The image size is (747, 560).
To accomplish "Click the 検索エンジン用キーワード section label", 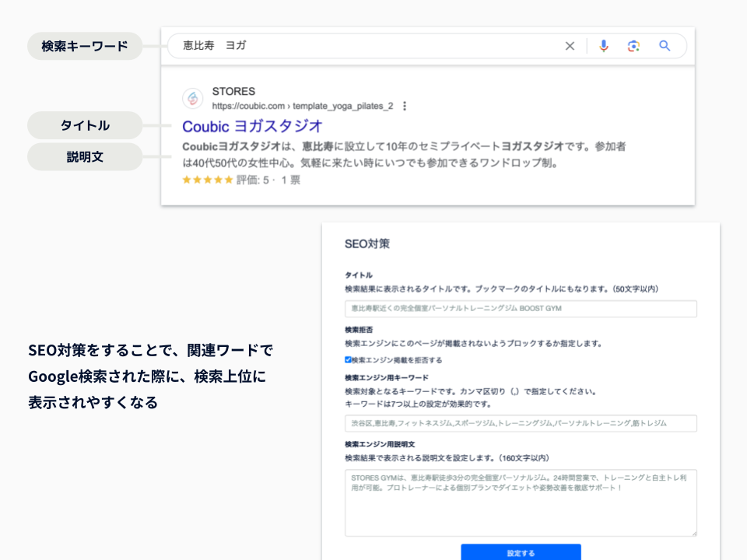I will 387,378.
